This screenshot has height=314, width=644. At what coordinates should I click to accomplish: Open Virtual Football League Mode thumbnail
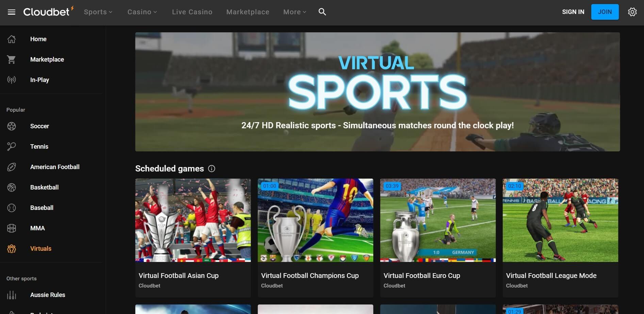click(560, 220)
